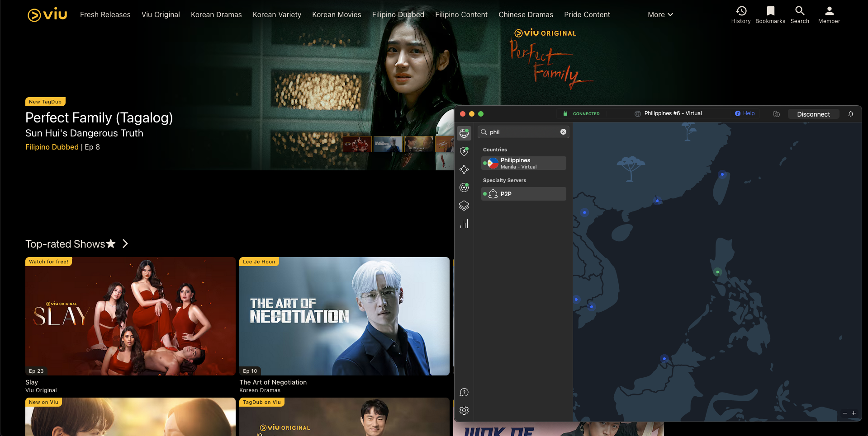Zoom out the map with minus button
Viewport: 868px width, 436px height.
(845, 413)
